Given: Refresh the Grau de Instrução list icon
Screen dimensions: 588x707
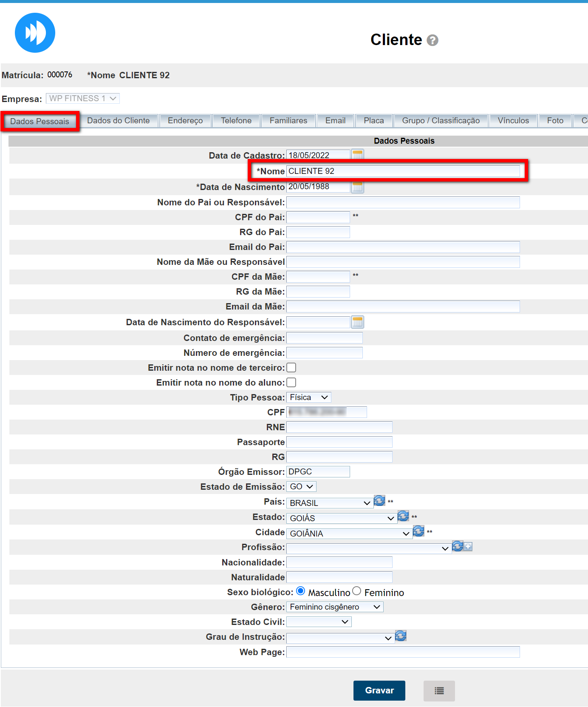Looking at the screenshot, I should coord(401,636).
